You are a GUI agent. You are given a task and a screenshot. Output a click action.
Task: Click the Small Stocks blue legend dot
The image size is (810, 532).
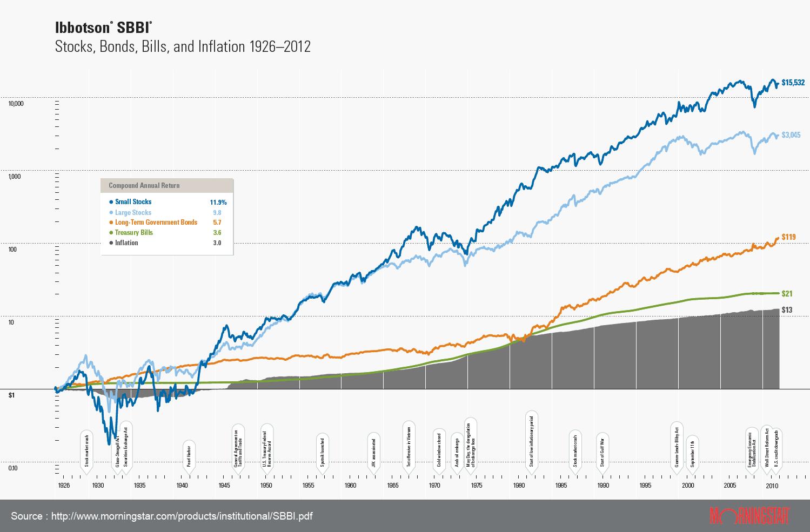111,202
